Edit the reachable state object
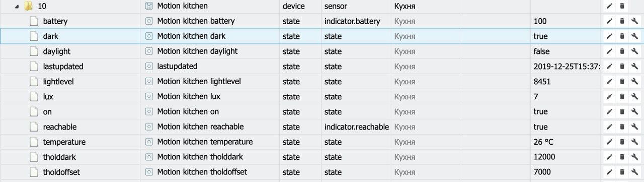Screen dimensions: 644x182 [609, 127]
